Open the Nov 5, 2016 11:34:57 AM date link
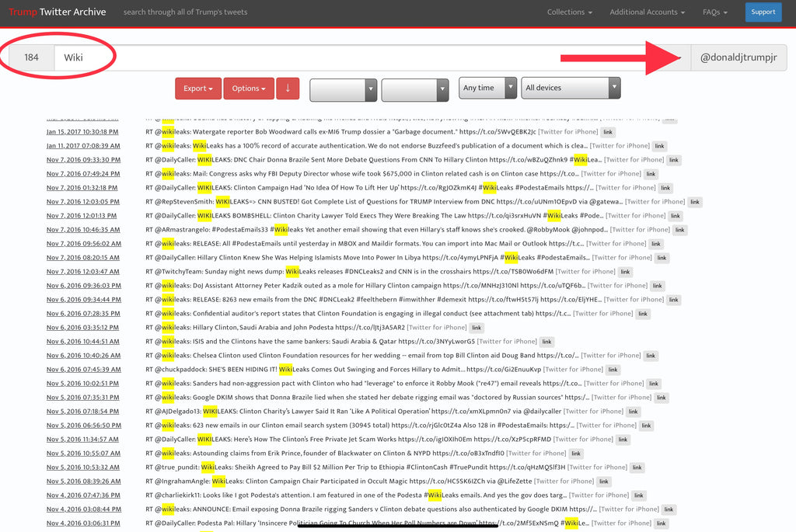Screen dimensions: 796x532 click(82, 440)
